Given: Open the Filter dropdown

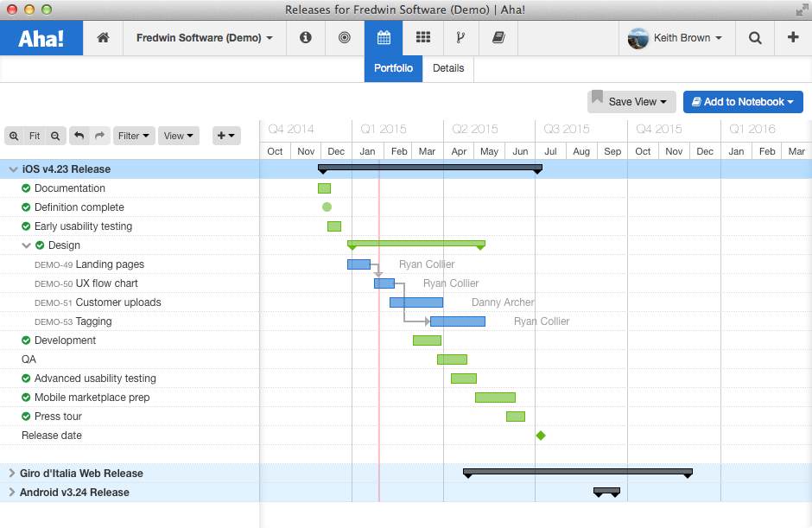Looking at the screenshot, I should [x=134, y=136].
